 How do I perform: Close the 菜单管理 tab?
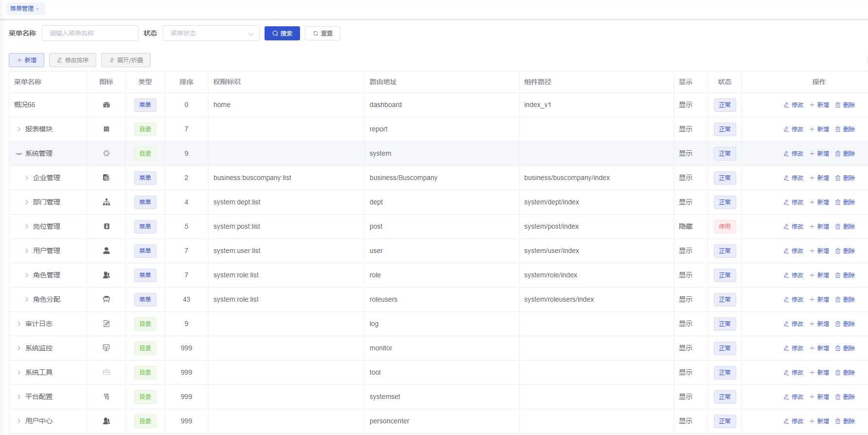tap(37, 9)
